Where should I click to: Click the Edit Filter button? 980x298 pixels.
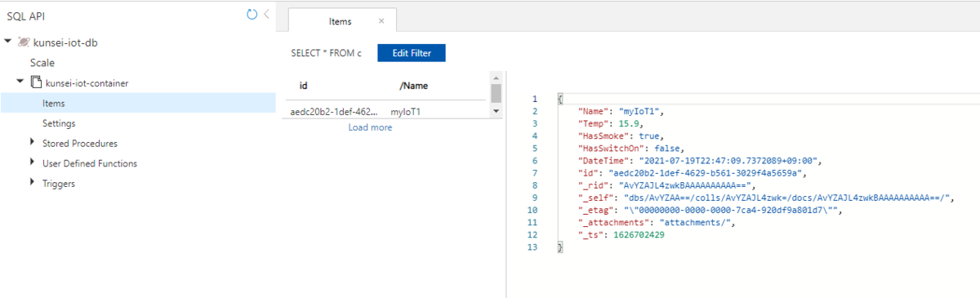pos(412,53)
